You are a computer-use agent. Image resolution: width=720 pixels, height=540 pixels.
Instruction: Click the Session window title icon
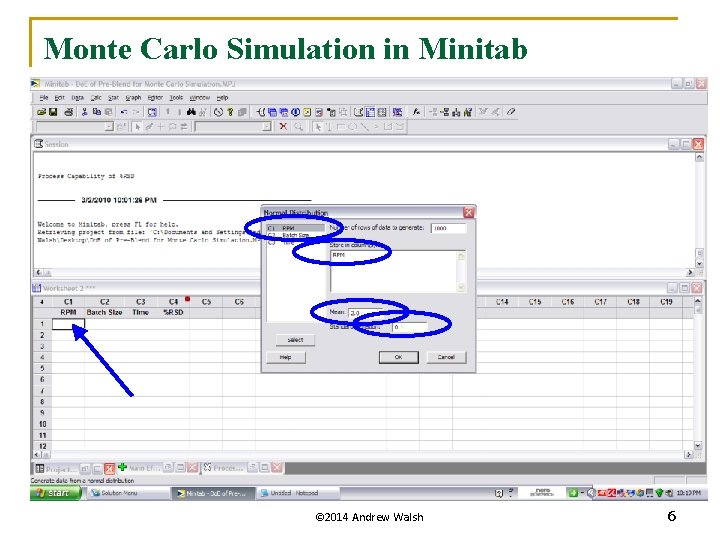tap(39, 144)
